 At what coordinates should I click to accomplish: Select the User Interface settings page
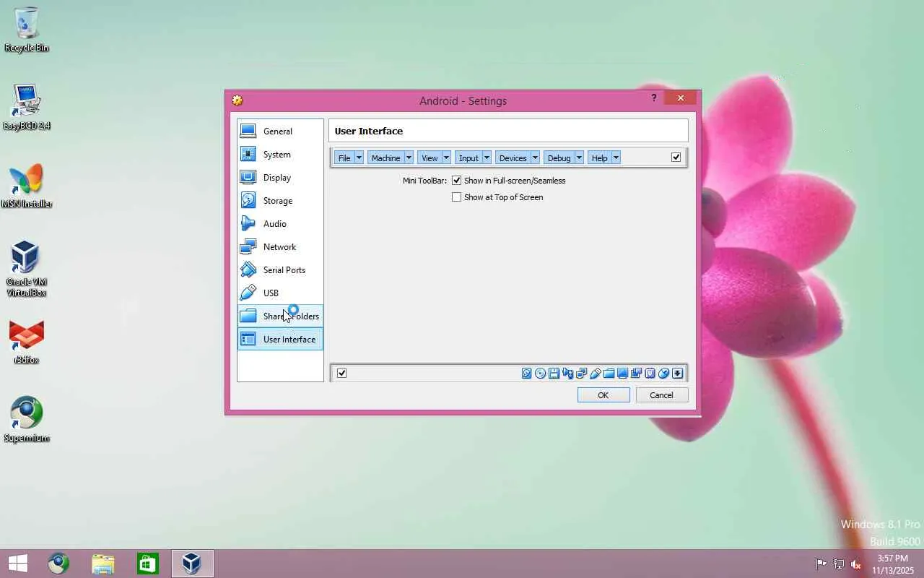280,340
